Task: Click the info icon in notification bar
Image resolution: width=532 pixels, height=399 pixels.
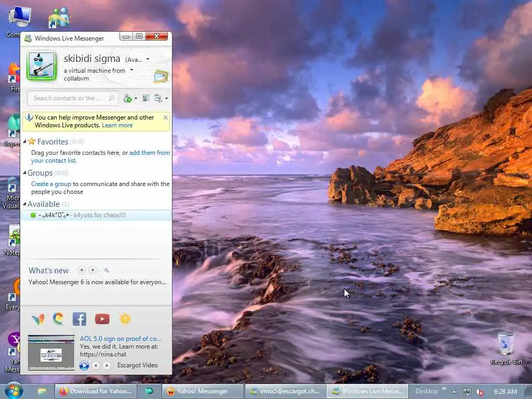Action: click(x=29, y=117)
